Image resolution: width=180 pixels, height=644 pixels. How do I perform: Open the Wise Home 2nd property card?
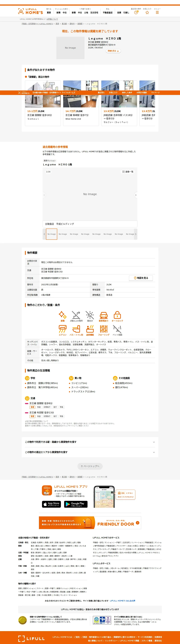(81, 103)
